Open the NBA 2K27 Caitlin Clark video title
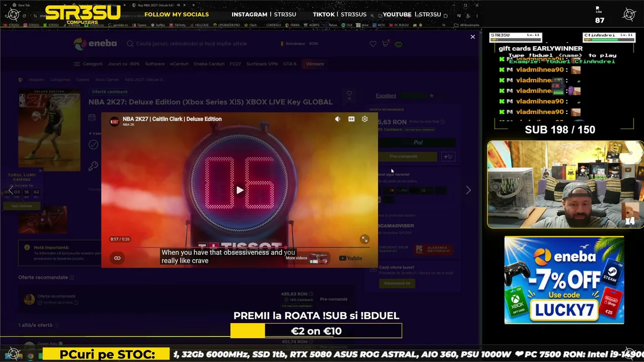The height and width of the screenshot is (362, 644). point(172,119)
